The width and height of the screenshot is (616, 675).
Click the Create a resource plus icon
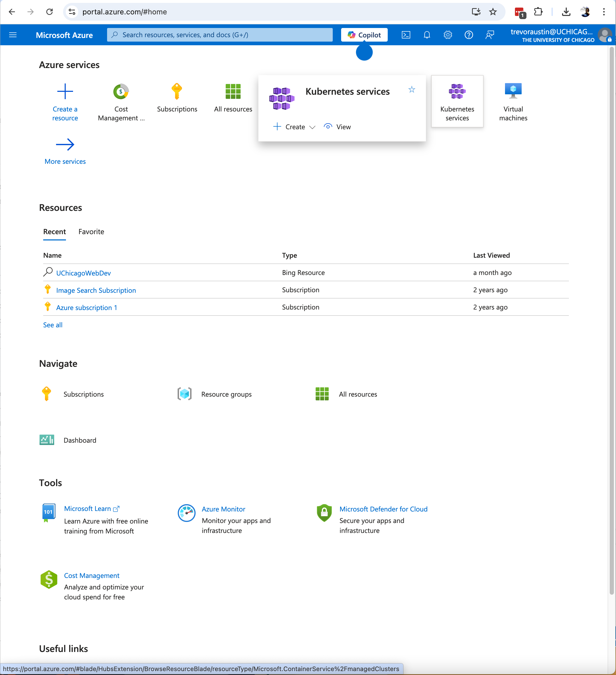click(x=65, y=91)
